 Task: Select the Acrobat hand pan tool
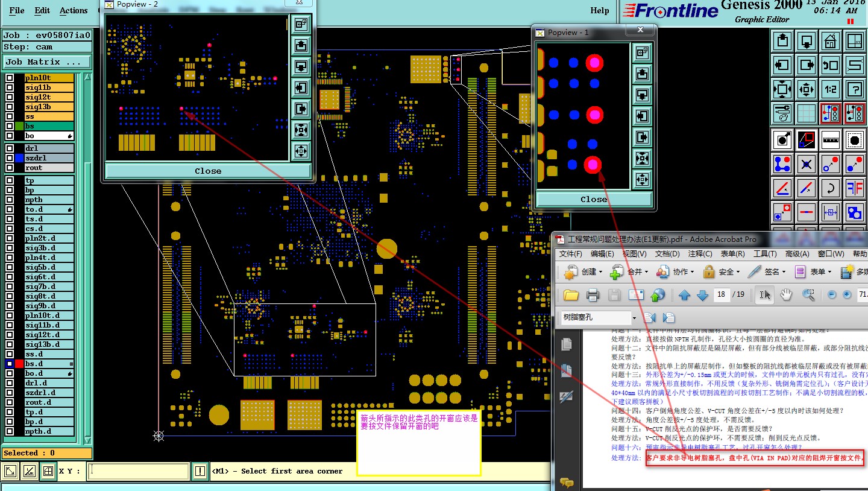[786, 295]
